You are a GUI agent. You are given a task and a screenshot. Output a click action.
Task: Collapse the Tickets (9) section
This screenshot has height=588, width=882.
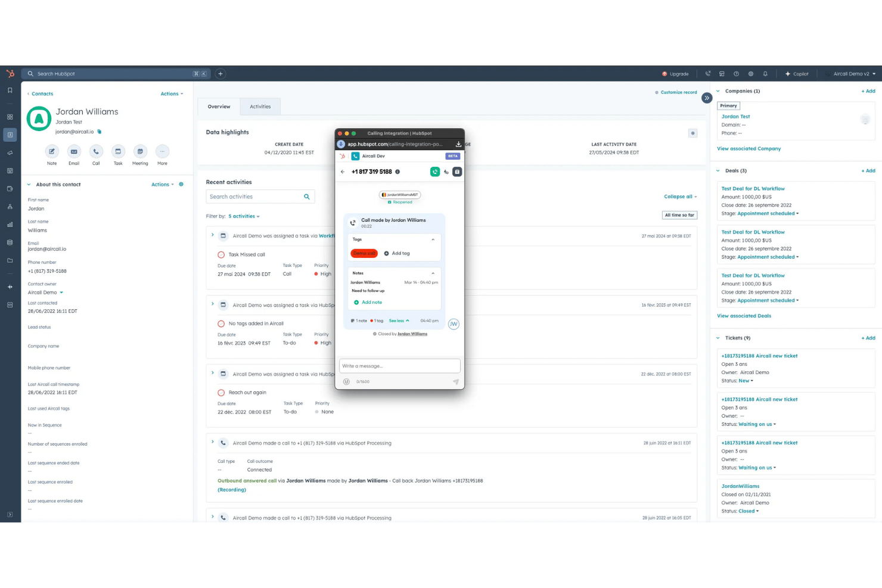[x=718, y=338]
